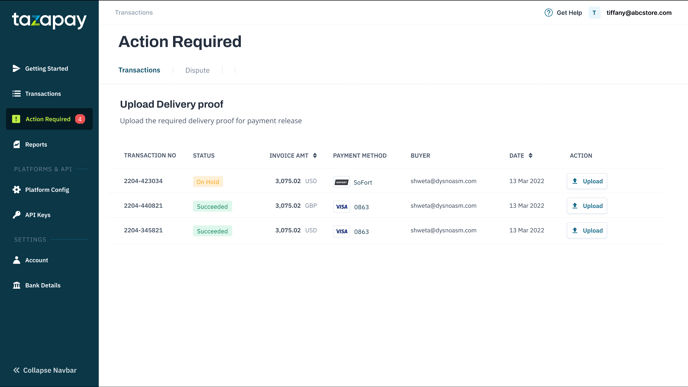Screen dimensions: 688x387
Task: Click the Visa icon for transaction 2204-345821
Action: (x=341, y=231)
